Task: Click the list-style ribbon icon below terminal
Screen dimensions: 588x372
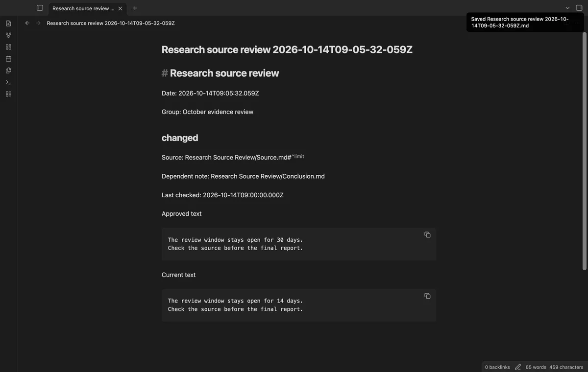Action: (8, 94)
